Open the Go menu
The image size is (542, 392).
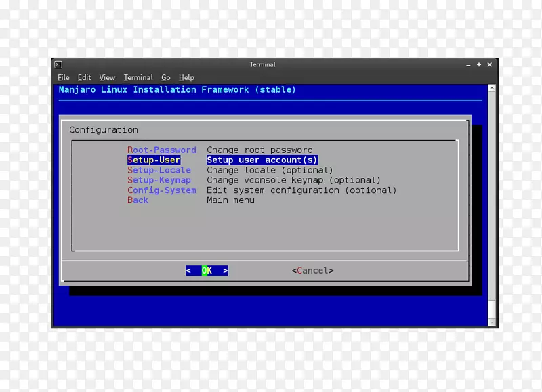[x=166, y=77]
